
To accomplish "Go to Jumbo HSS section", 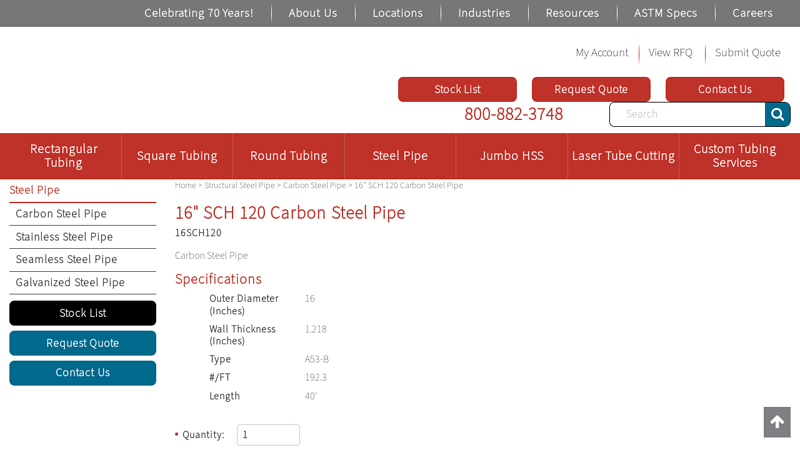I will [x=512, y=156].
